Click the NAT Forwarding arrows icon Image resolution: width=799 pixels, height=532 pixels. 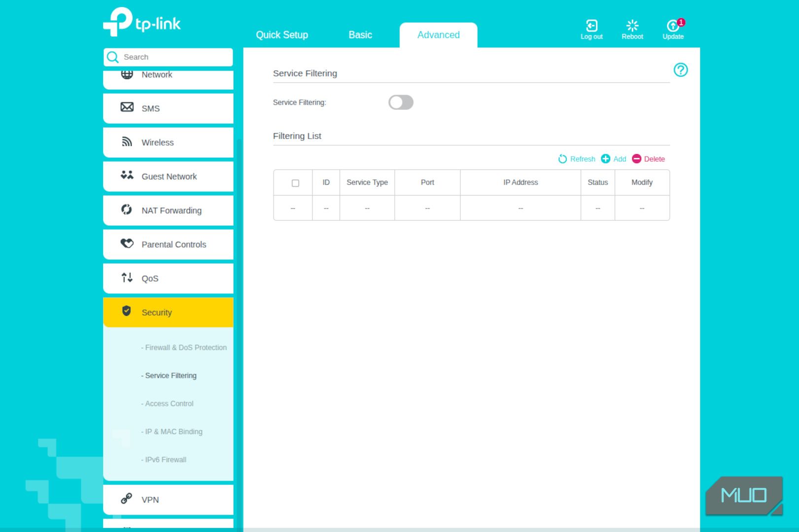[x=127, y=209]
